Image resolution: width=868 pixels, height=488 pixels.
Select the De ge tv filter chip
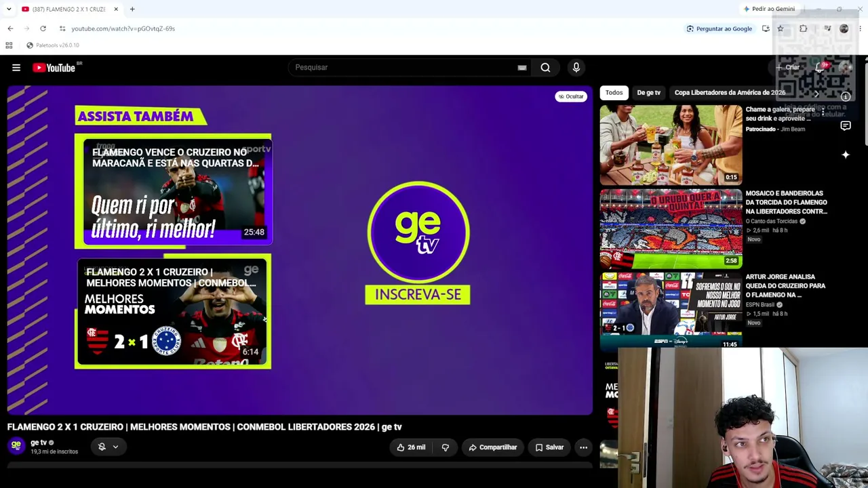(648, 93)
